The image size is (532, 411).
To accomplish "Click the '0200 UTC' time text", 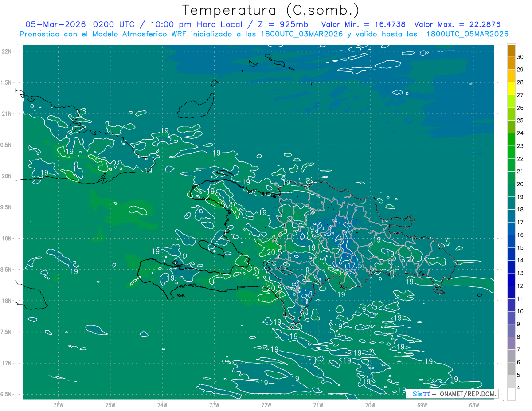I will click(114, 24).
